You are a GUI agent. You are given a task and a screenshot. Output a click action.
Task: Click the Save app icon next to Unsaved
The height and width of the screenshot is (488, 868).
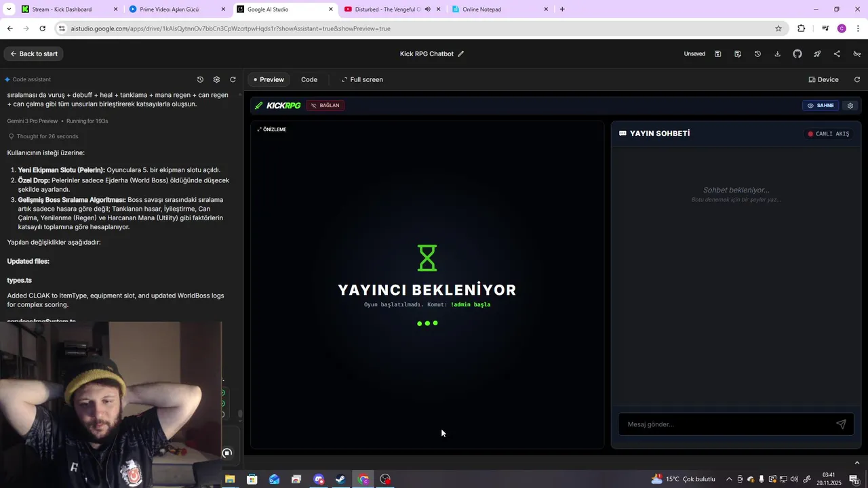(x=717, y=54)
